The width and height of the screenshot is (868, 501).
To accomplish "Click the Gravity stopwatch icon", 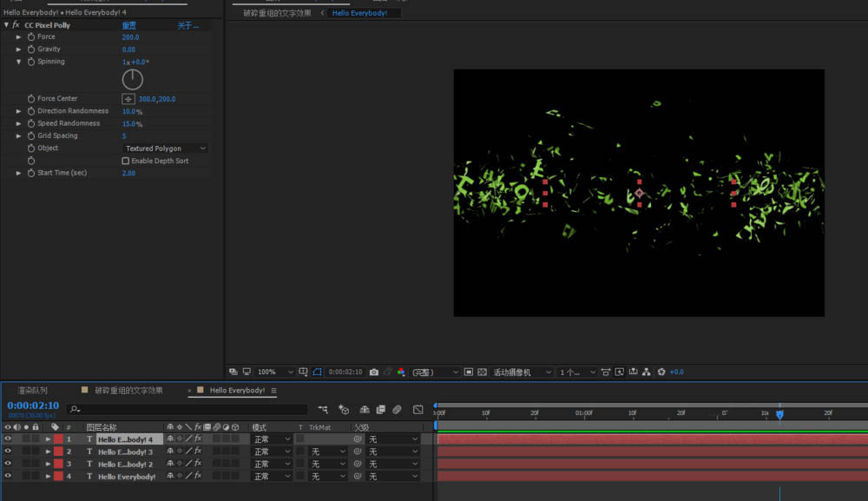I will tap(31, 49).
